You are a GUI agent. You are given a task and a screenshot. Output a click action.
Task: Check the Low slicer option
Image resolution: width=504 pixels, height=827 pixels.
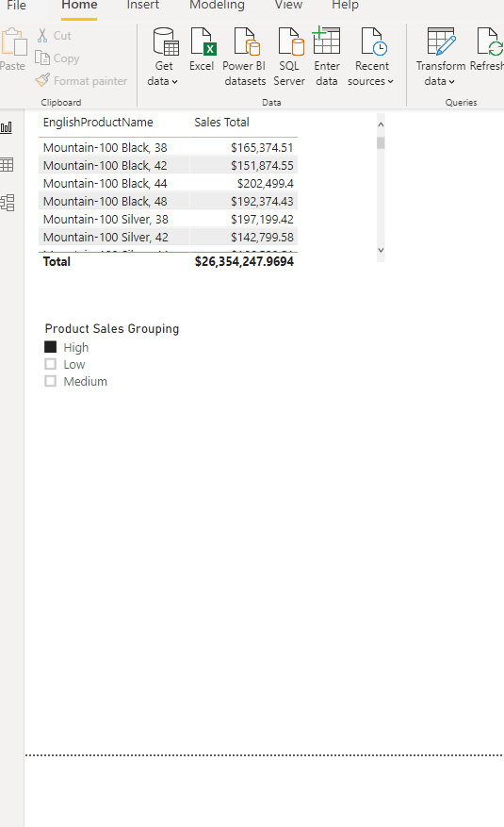(x=51, y=364)
